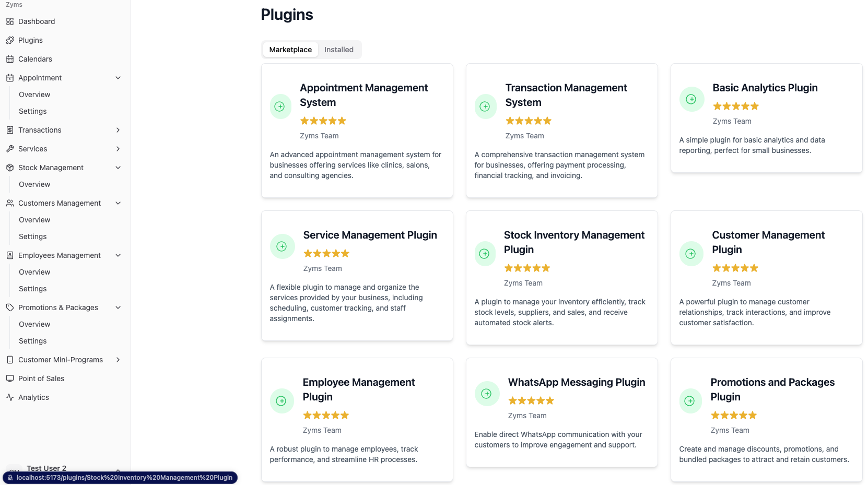Click the Services wrench icon in sidebar
Image resolution: width=868 pixels, height=485 pixels.
pyautogui.click(x=10, y=149)
